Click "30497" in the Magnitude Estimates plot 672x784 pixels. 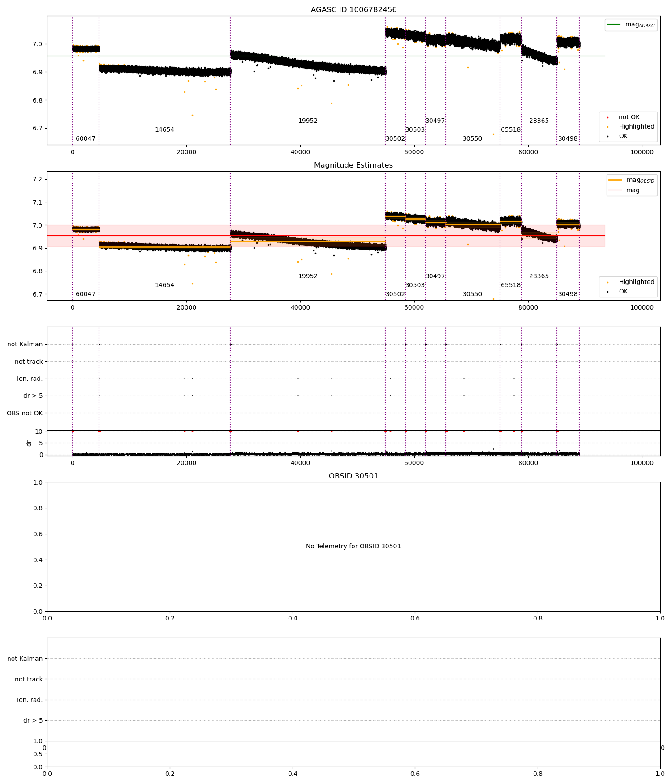pos(435,276)
